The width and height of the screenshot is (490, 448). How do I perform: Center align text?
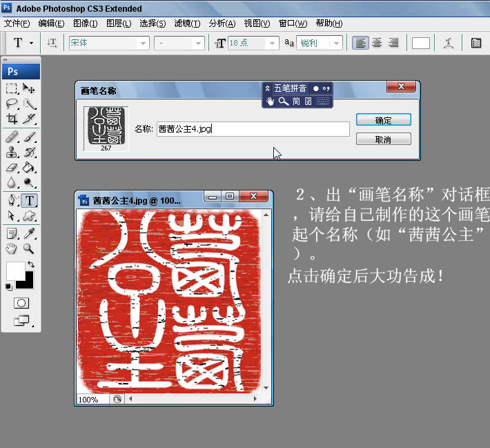[377, 43]
